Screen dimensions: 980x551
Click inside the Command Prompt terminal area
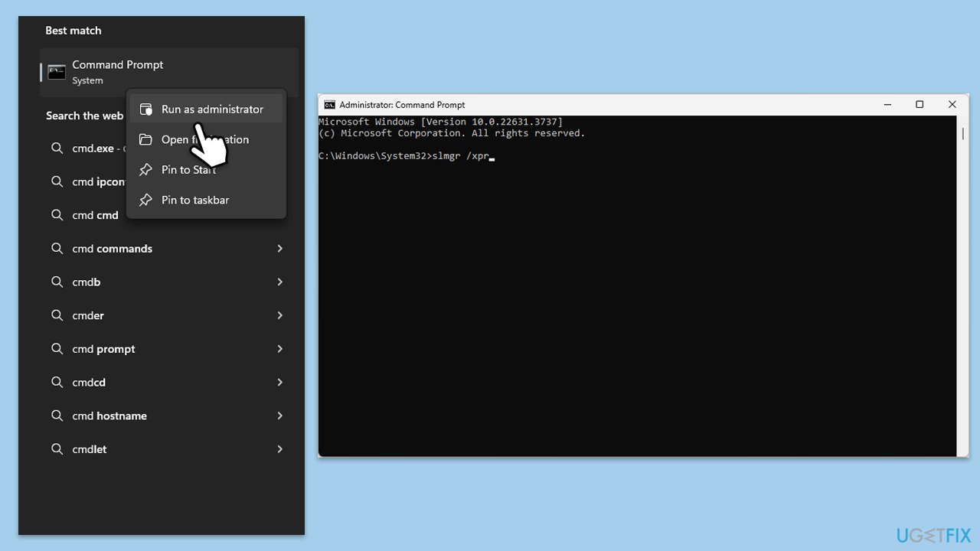635,306
